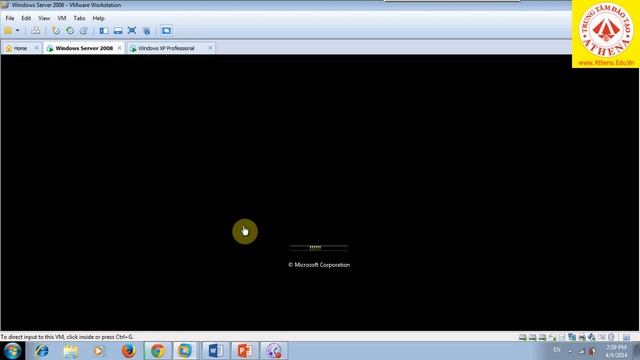Open the Tabs menu
640x360 pixels.
point(79,18)
